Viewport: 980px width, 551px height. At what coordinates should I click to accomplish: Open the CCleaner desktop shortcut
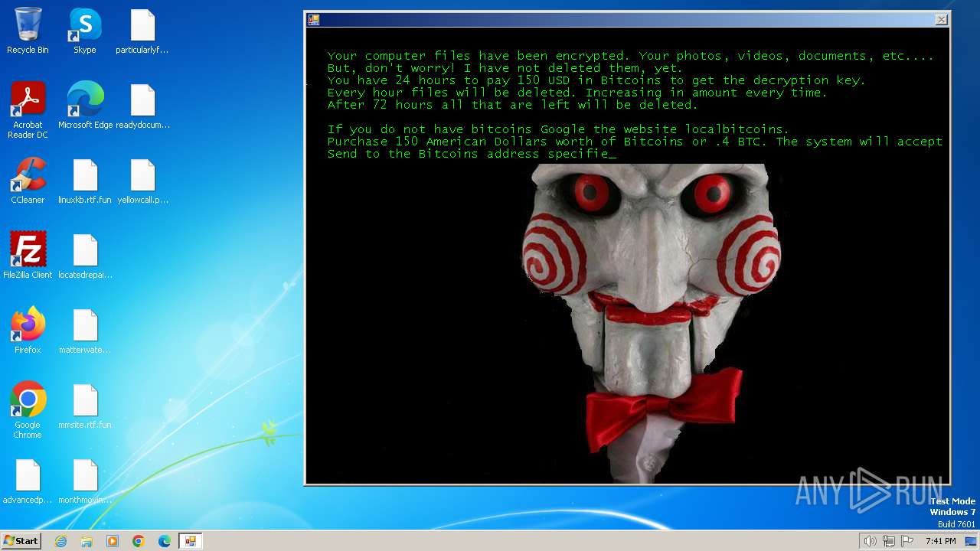(28, 181)
